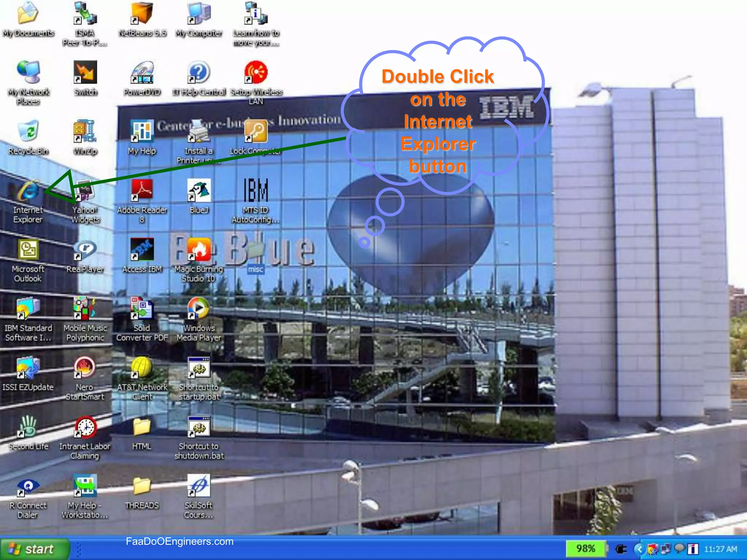Open the THREADS folder
This screenshot has height=560, width=747.
(142, 486)
